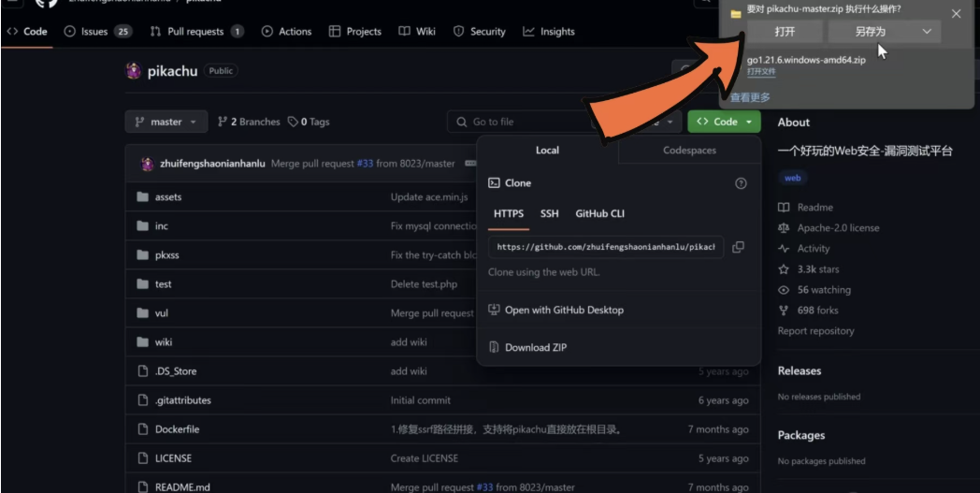
Task: Open the Releases section heading
Action: (800, 371)
